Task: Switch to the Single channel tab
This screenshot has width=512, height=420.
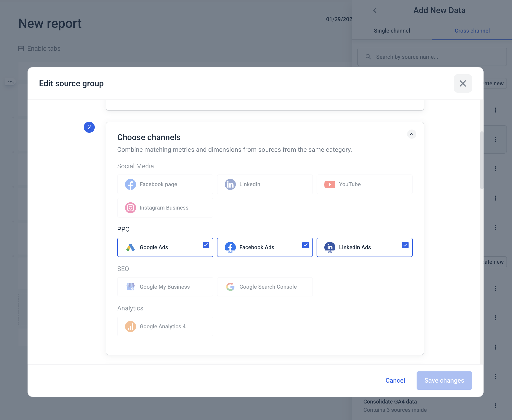Action: click(x=392, y=31)
